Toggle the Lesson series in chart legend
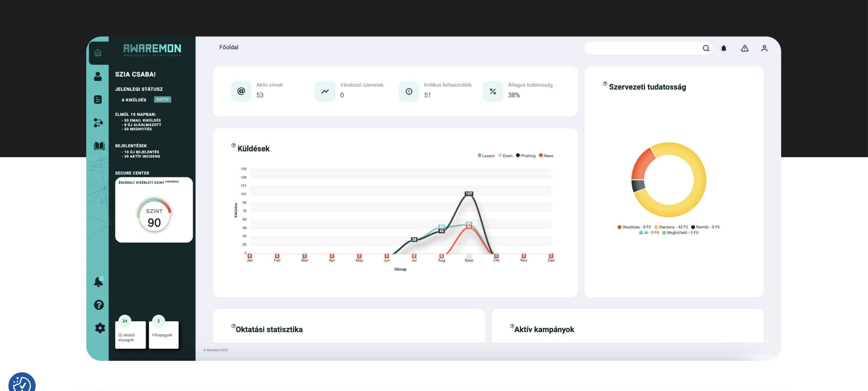This screenshot has width=868, height=391. tap(486, 156)
